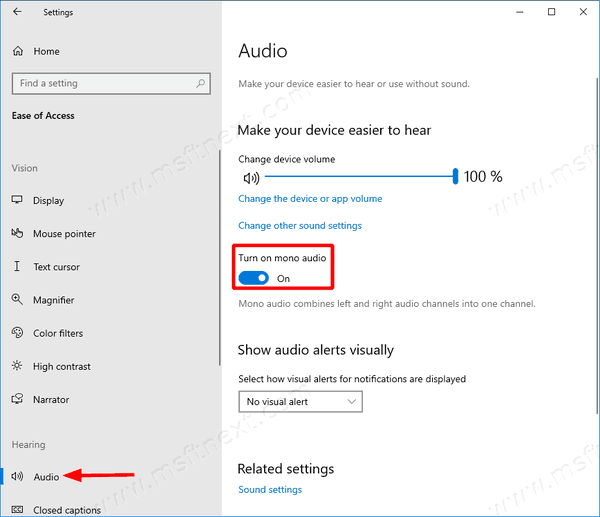Click the Display monitor icon
The width and height of the screenshot is (600, 517).
pos(17,200)
